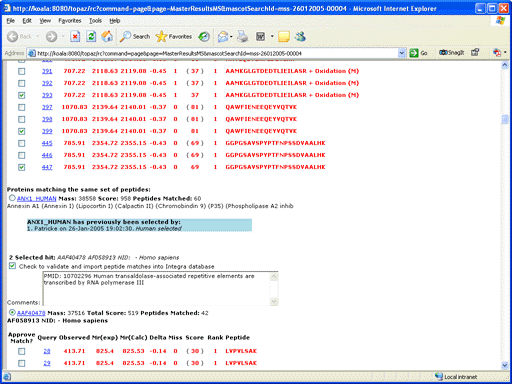512x384 pixels.
Task: Click the Comments box scroll up arrow
Action: tap(274, 276)
